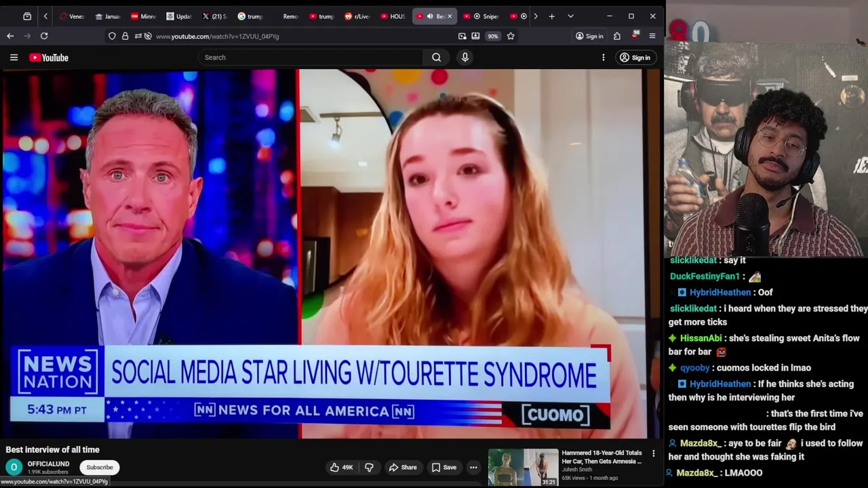Viewport: 868px width, 488px height.
Task: Click the YouTube search magnifier button
Action: click(437, 58)
